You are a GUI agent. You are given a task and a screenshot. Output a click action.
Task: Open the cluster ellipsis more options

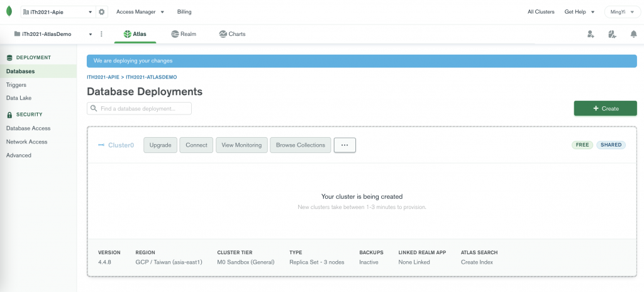345,145
